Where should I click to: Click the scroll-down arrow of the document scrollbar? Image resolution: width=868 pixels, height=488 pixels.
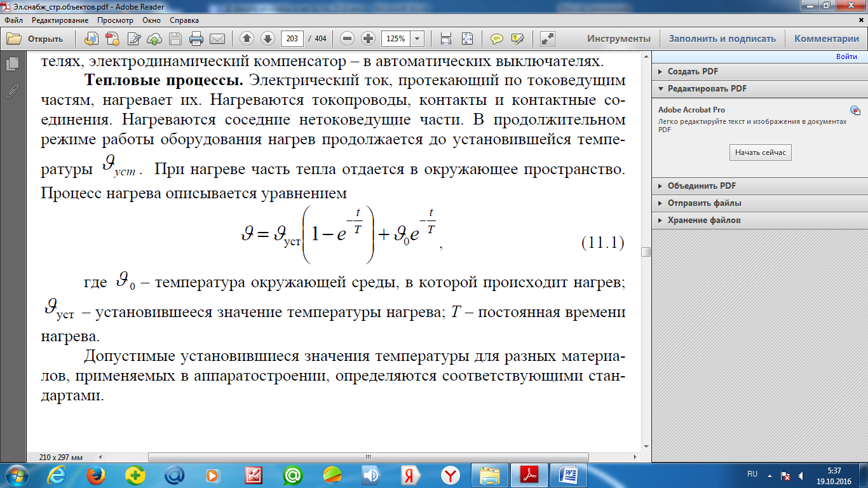tap(646, 445)
